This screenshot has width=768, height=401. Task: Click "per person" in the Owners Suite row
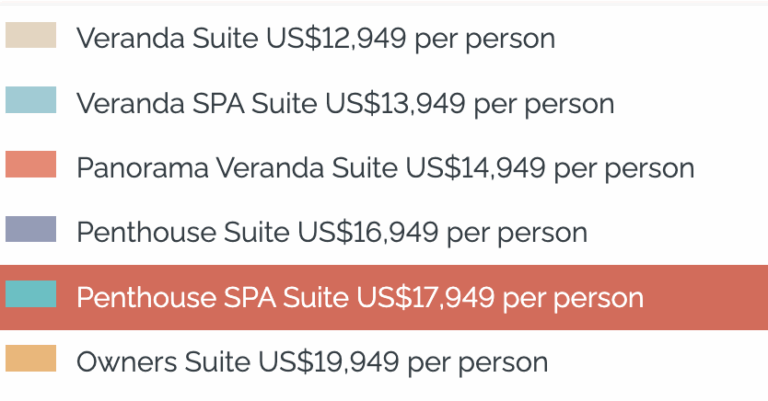tap(478, 363)
